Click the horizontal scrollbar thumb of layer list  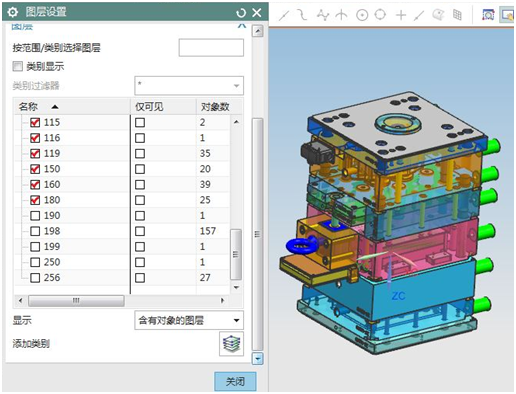pos(76,301)
